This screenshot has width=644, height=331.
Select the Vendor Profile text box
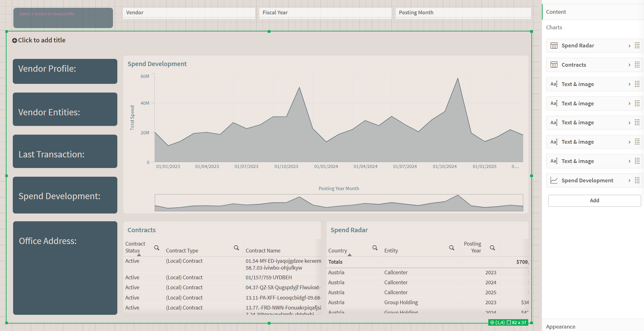(65, 71)
